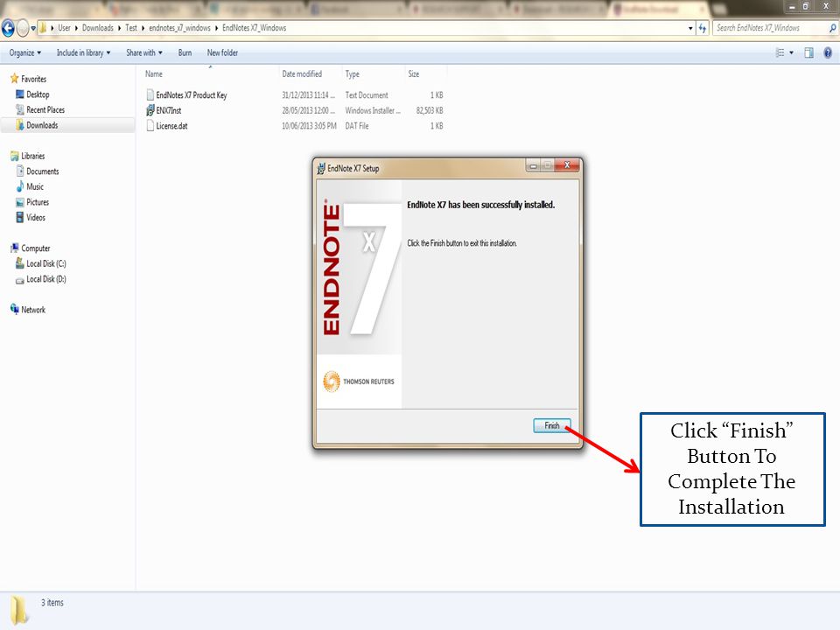This screenshot has width=840, height=630.
Task: Select Libraries in the navigation pane
Action: pos(33,156)
